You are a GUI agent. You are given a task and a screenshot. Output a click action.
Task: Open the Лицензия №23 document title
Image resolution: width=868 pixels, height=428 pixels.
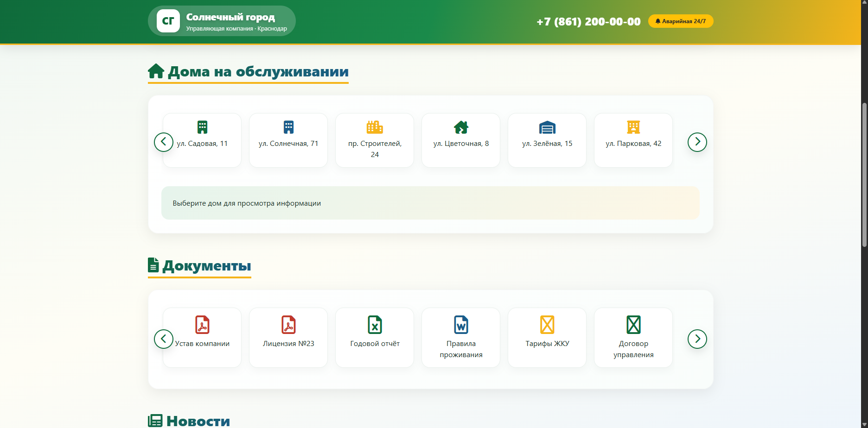[x=288, y=344]
